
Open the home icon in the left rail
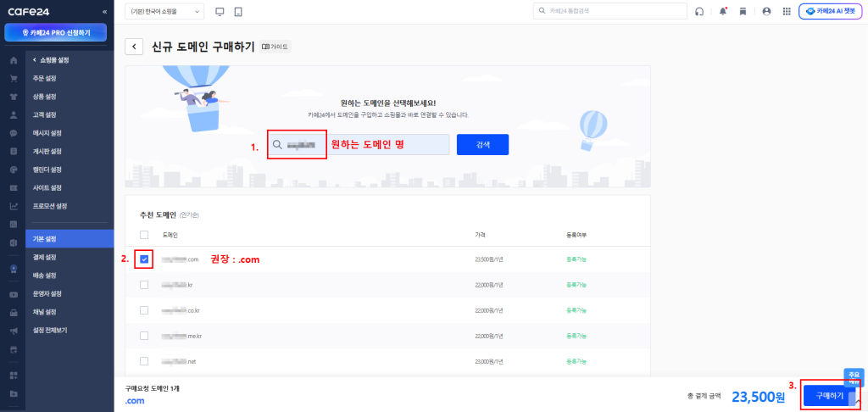(14, 60)
